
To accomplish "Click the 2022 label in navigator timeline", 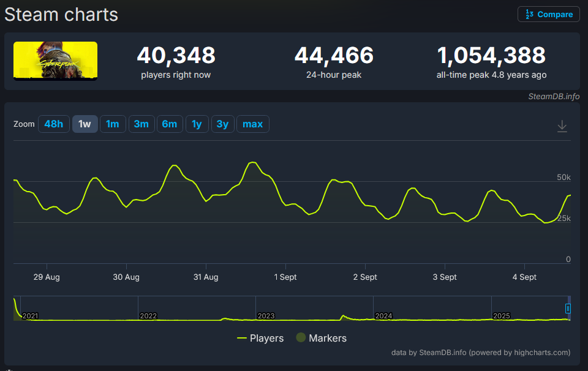I will point(148,316).
